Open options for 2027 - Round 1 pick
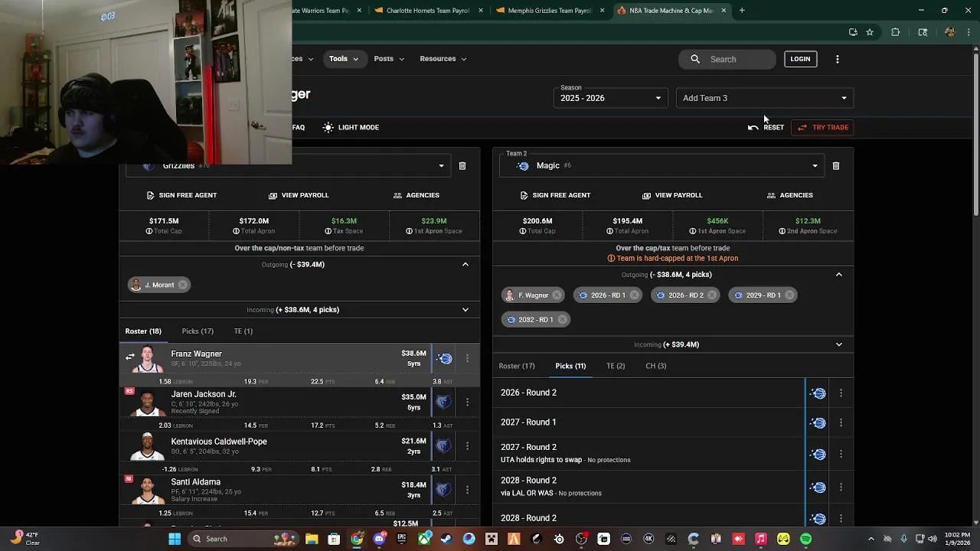Image resolution: width=980 pixels, height=551 pixels. point(841,423)
